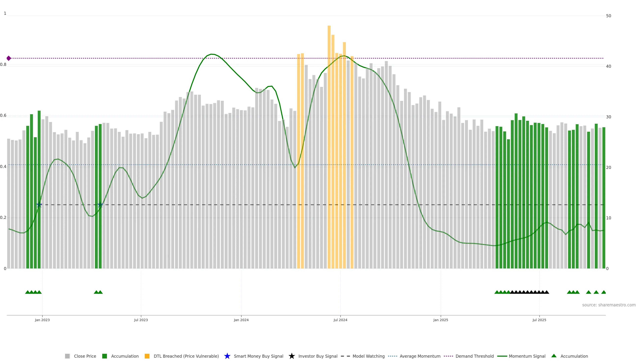Click the source: sharemaestro.com text
Image resolution: width=644 pixels, height=362 pixels.
(609, 305)
